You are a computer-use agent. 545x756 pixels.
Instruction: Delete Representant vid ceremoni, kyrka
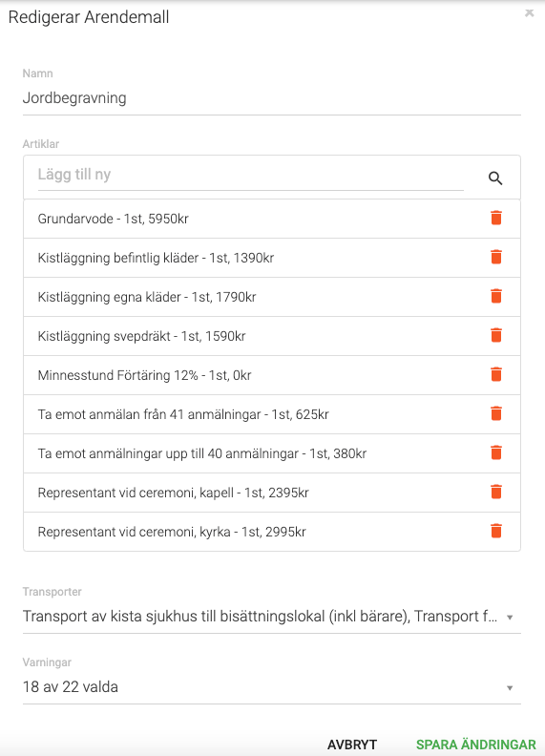(x=495, y=531)
